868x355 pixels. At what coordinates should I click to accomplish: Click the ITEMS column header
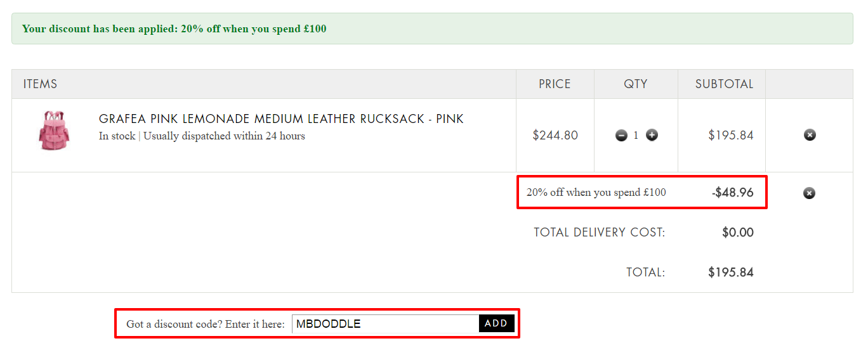click(x=41, y=84)
